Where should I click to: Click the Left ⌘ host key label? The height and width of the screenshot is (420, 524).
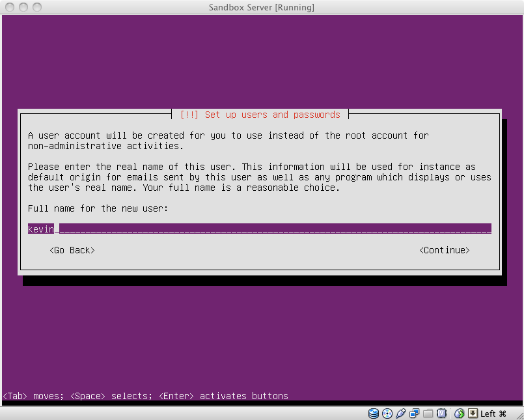click(493, 414)
